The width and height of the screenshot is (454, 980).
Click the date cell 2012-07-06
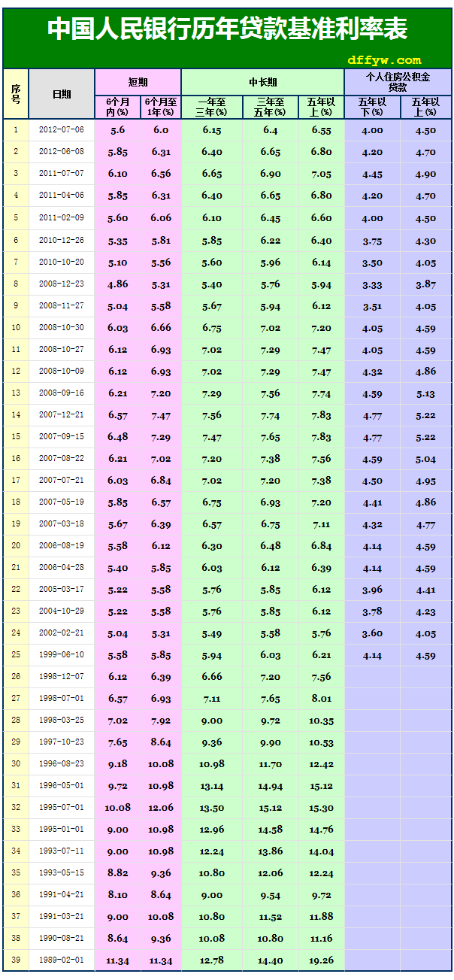pos(62,130)
